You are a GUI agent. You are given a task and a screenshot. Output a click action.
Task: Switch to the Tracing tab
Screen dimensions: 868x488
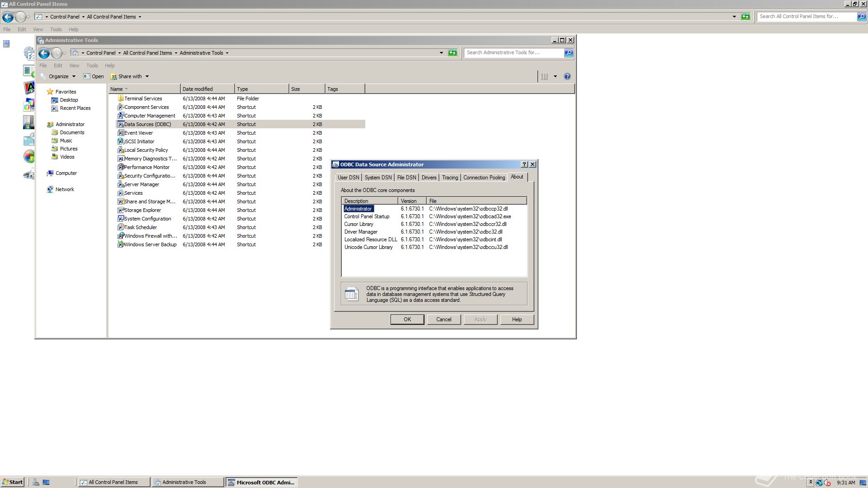[x=450, y=178]
